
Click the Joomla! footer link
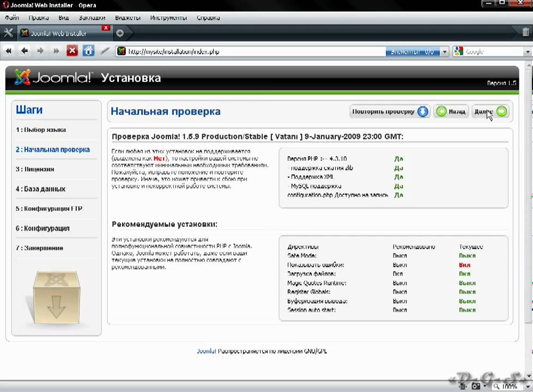tap(206, 351)
